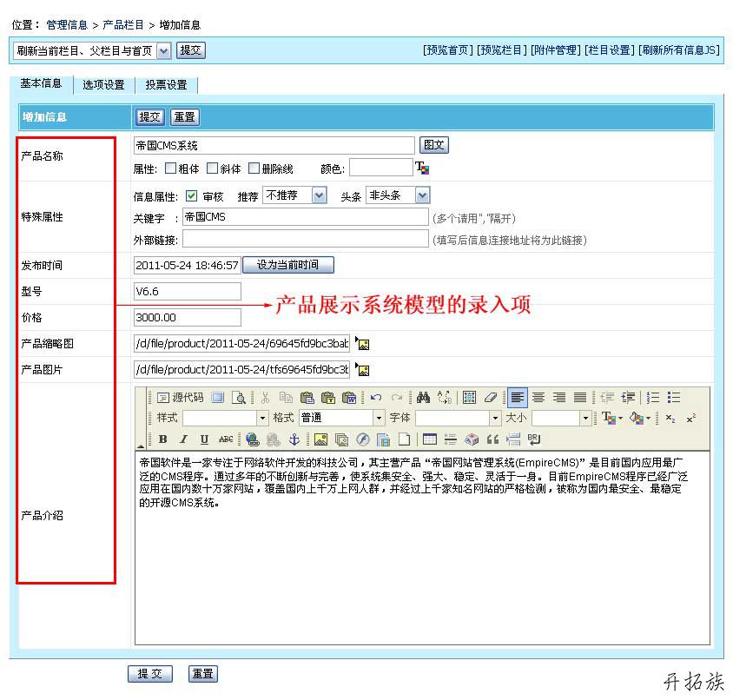Click the Justify alignment icon
Image resolution: width=733 pixels, height=700 pixels.
point(579,398)
